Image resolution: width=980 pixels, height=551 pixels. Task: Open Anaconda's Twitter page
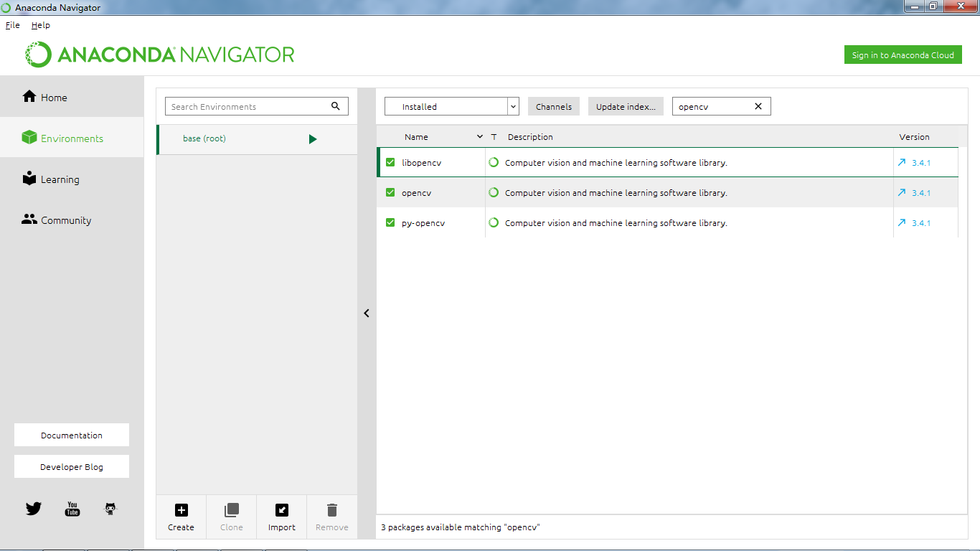coord(33,508)
